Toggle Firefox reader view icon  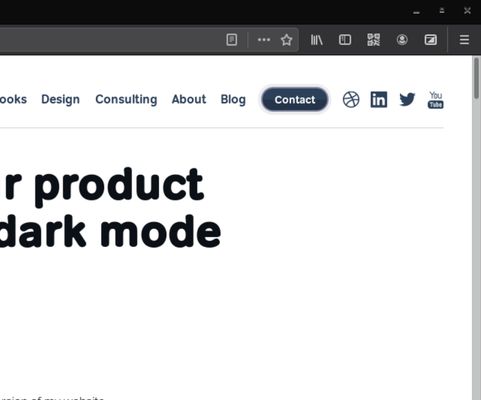[x=232, y=40]
